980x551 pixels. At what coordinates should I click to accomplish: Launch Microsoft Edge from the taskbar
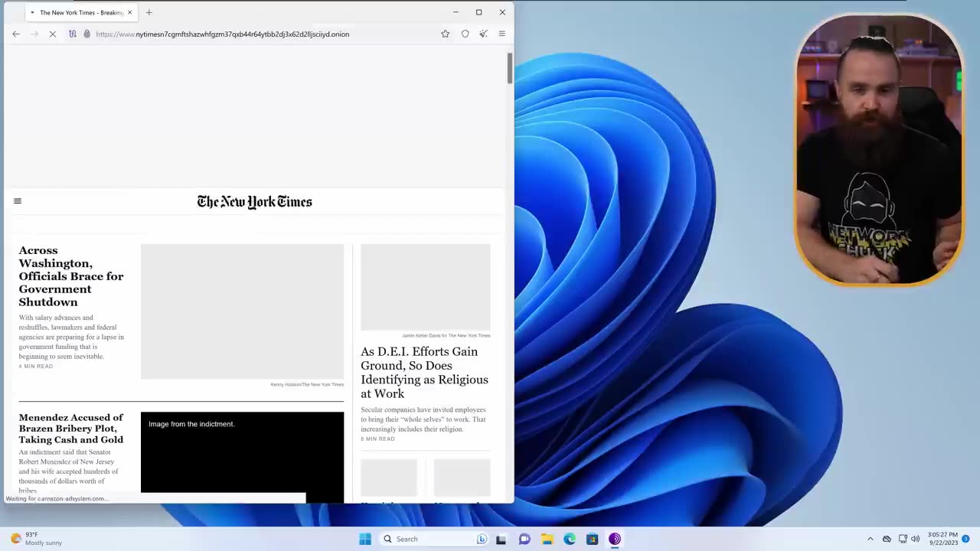[570, 539]
